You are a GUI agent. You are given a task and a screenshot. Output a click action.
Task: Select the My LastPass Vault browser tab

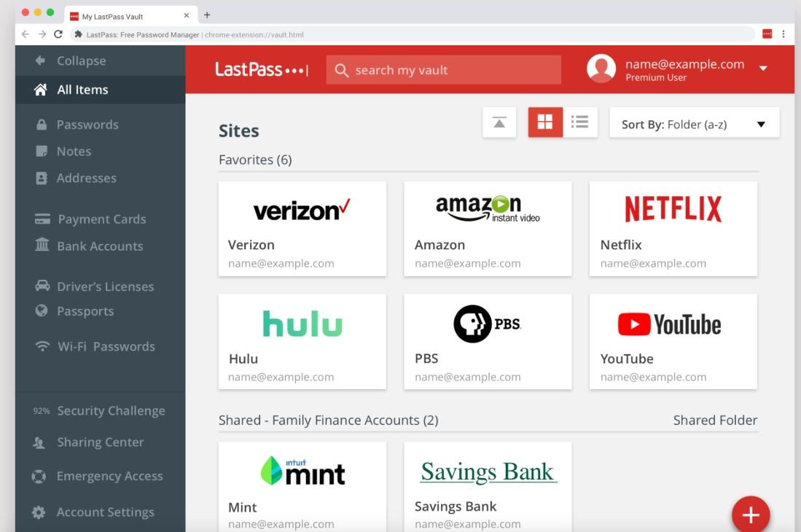(130, 16)
